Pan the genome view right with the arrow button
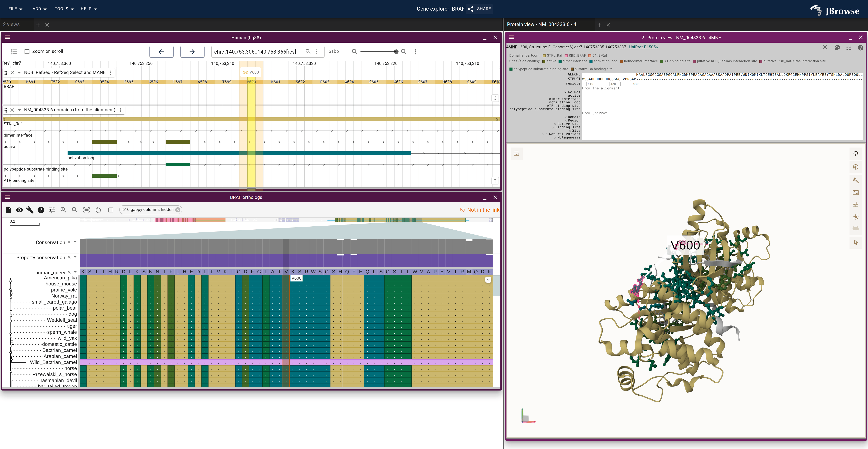Image resolution: width=868 pixels, height=449 pixels. point(192,52)
